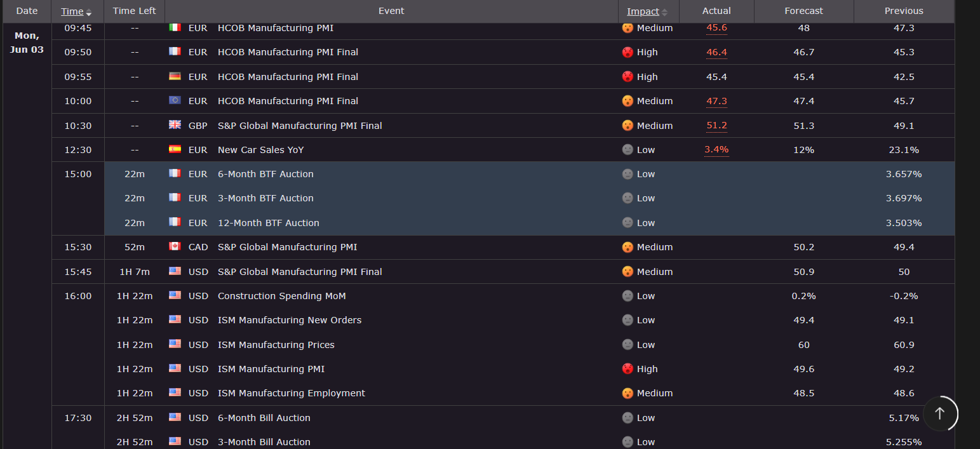Click the High impact face icon in 09:50 row

pyautogui.click(x=628, y=52)
